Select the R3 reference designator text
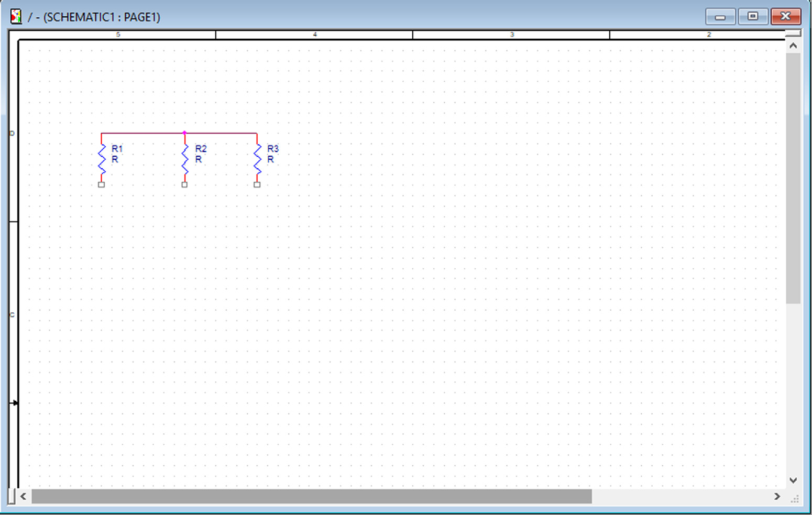The image size is (812, 515). pos(273,149)
